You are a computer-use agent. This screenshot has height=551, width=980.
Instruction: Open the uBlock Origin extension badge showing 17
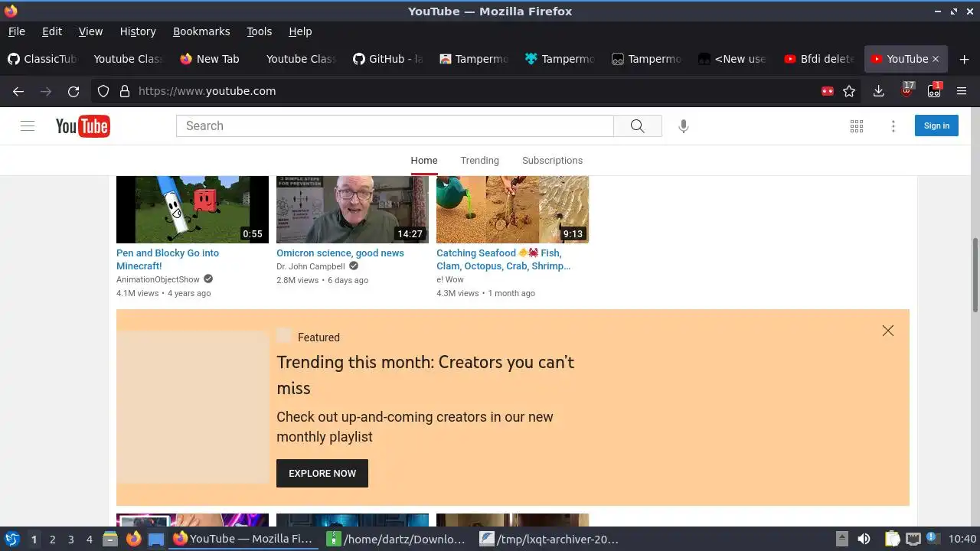pos(907,90)
